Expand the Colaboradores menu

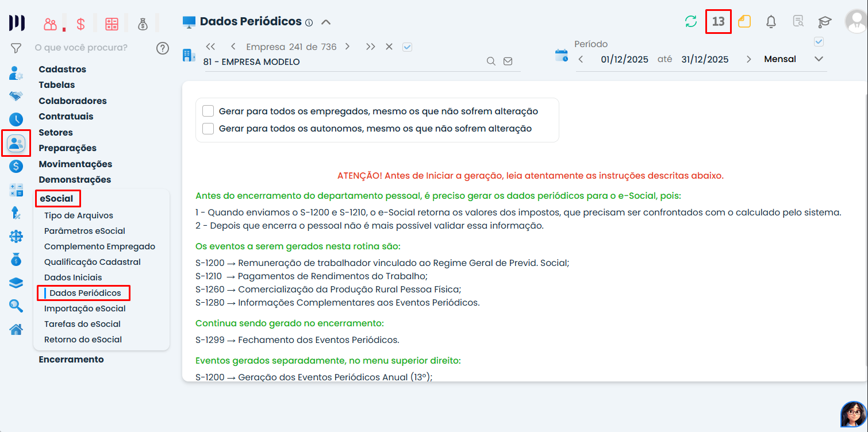coord(73,101)
